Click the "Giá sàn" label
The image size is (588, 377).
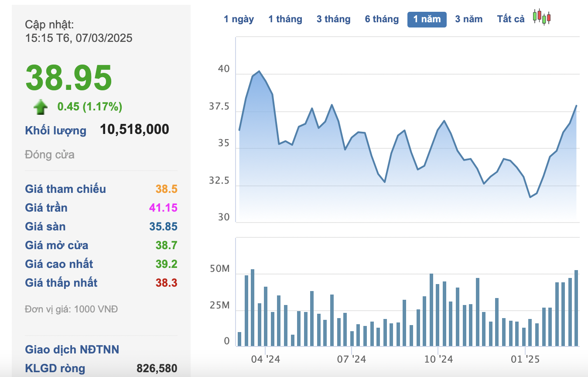45,226
